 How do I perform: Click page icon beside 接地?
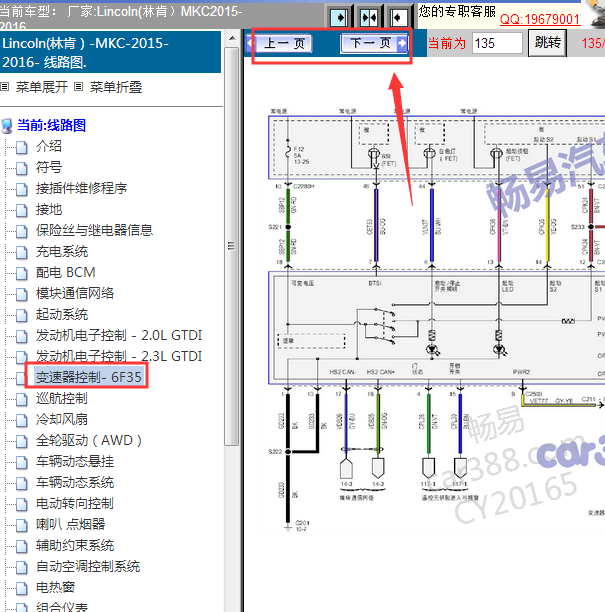pyautogui.click(x=22, y=211)
